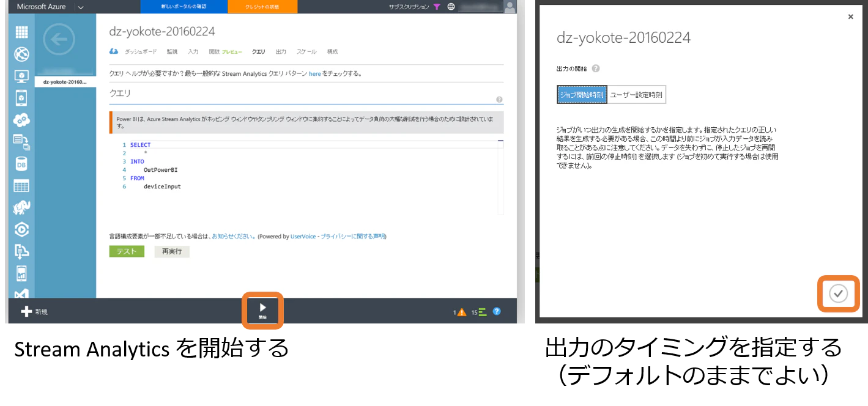The image size is (868, 406).
Task: Switch to the 入力 tab
Action: [193, 52]
